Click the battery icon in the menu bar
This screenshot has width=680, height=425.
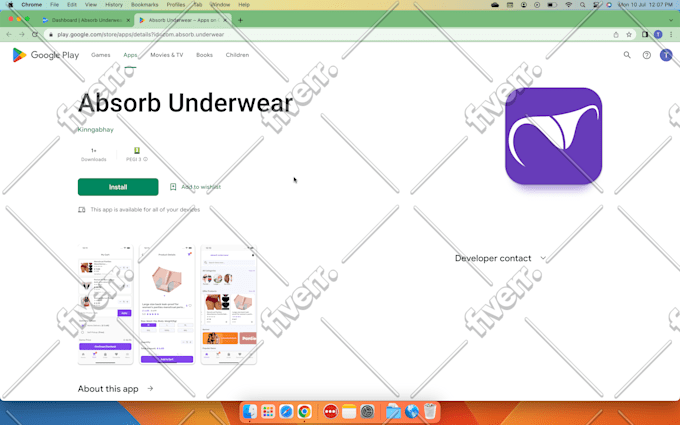click(x=552, y=5)
